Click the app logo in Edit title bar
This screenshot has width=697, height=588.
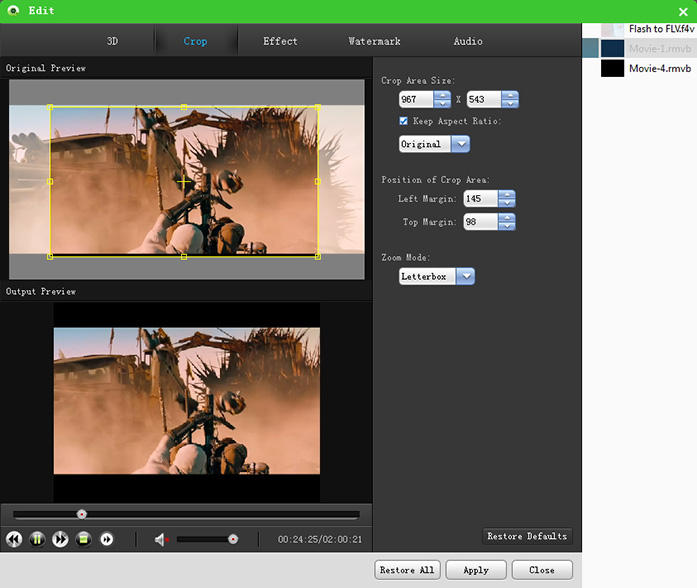pos(13,10)
